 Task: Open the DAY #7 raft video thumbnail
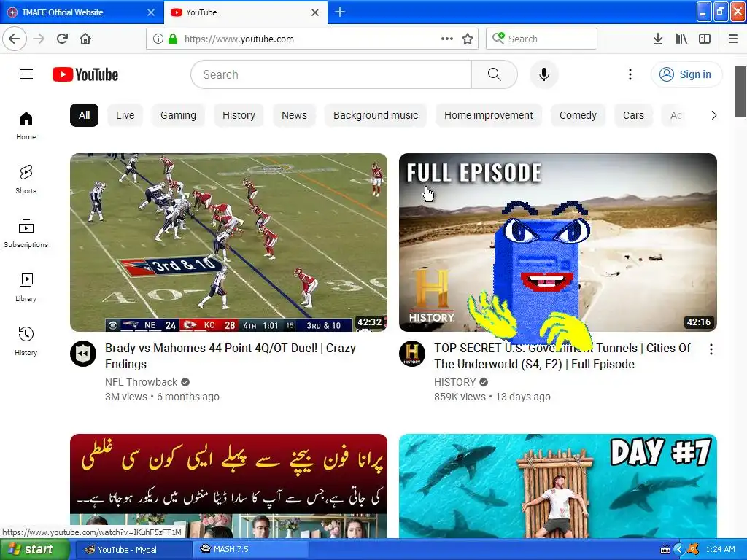tap(558, 486)
